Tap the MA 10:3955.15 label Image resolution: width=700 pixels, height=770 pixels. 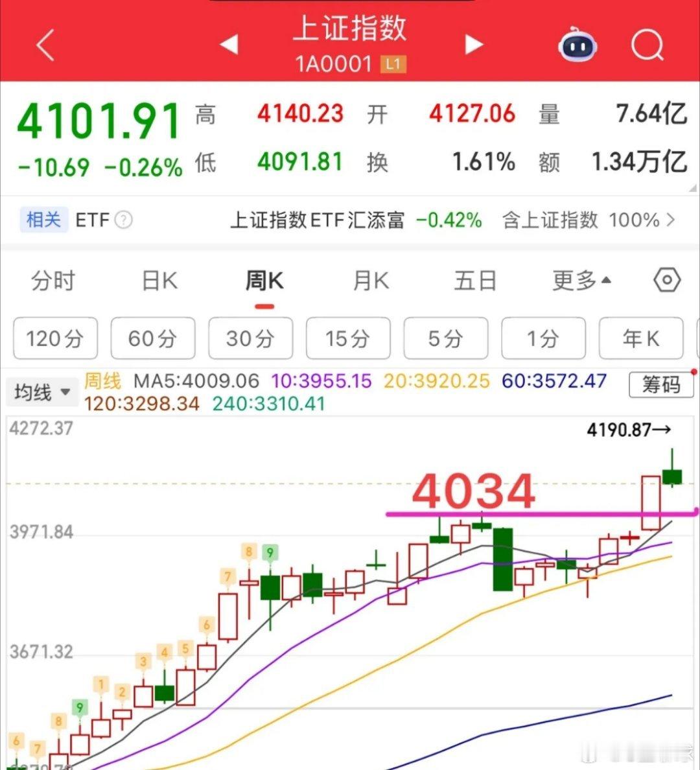pos(321,381)
